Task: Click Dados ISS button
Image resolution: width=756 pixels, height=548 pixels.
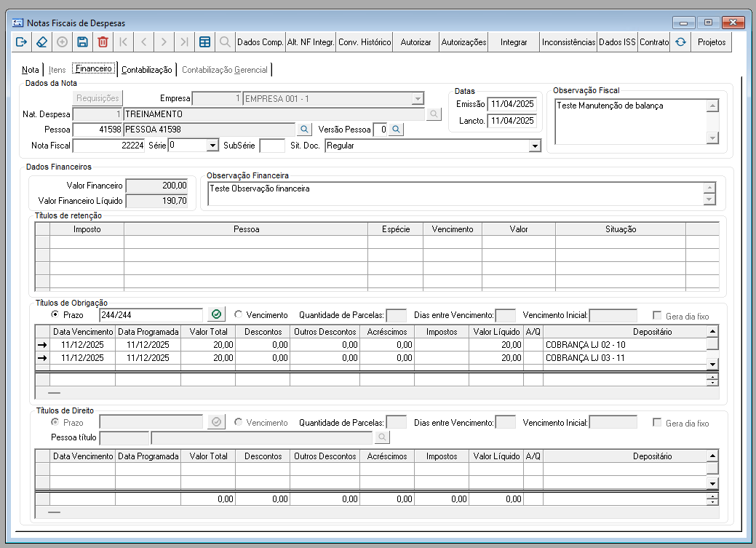Action: (x=617, y=42)
